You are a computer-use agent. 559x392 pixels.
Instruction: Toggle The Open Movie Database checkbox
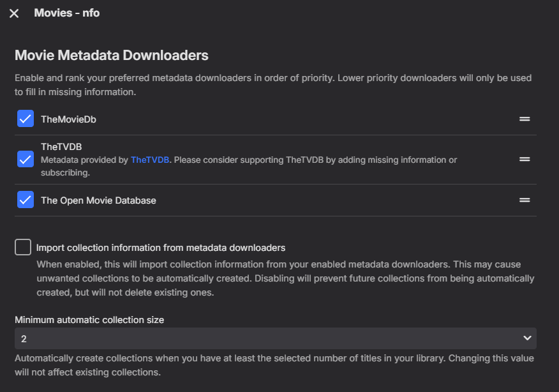[26, 200]
